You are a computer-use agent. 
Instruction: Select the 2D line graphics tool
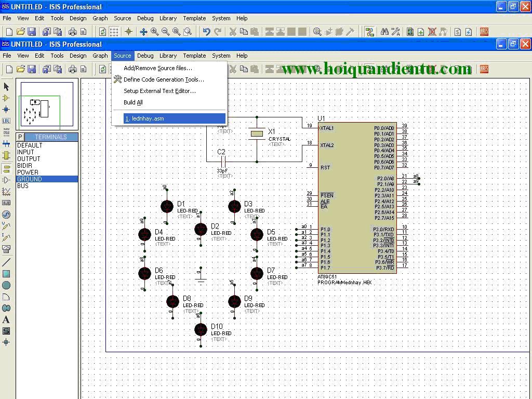pos(6,262)
